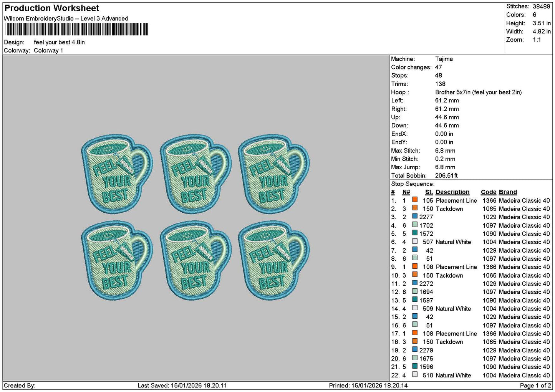Select the bottom-middle mug patch preview
This screenshot has width=555, height=392.
195,260
